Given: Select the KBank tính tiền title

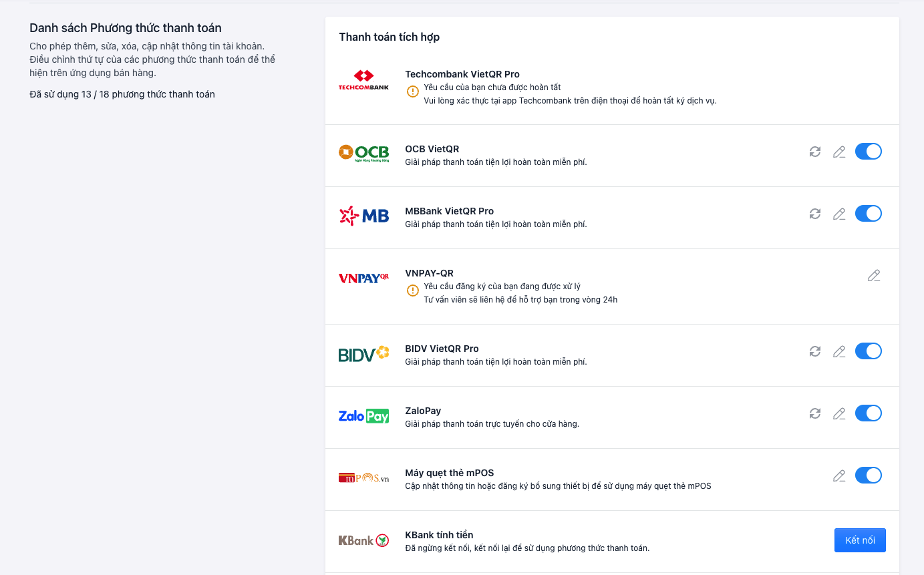Looking at the screenshot, I should pyautogui.click(x=439, y=535).
